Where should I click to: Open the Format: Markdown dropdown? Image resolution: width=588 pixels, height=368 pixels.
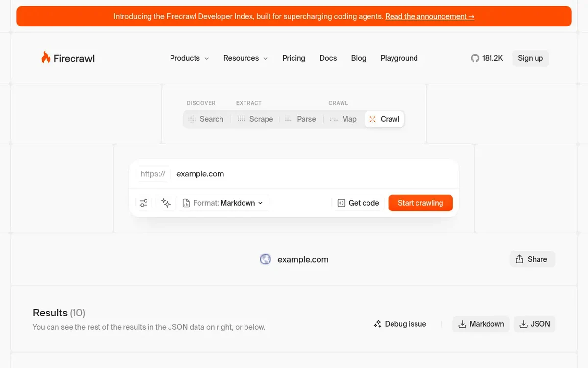point(223,203)
